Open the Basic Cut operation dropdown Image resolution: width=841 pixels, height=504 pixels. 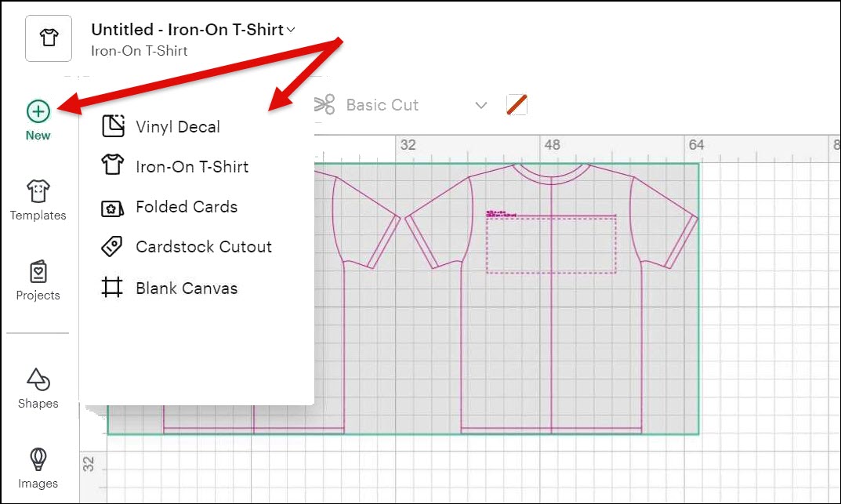[481, 105]
